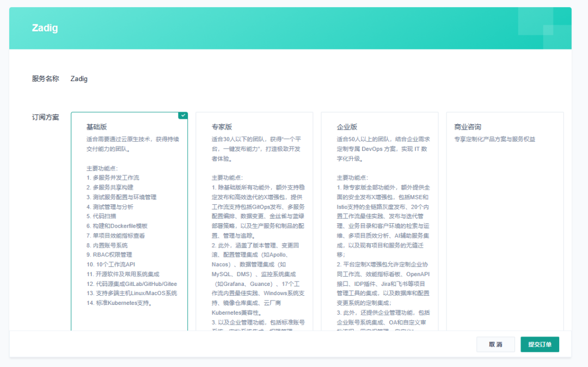
Task: Click the green checkmark on 基础版 card
Action: pyautogui.click(x=183, y=115)
